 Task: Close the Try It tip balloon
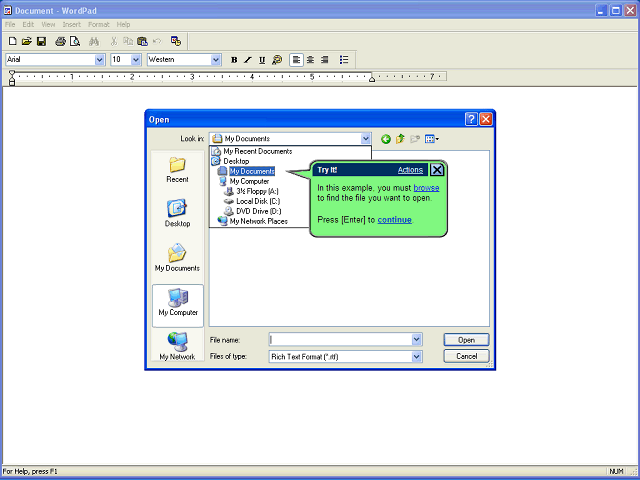437,170
